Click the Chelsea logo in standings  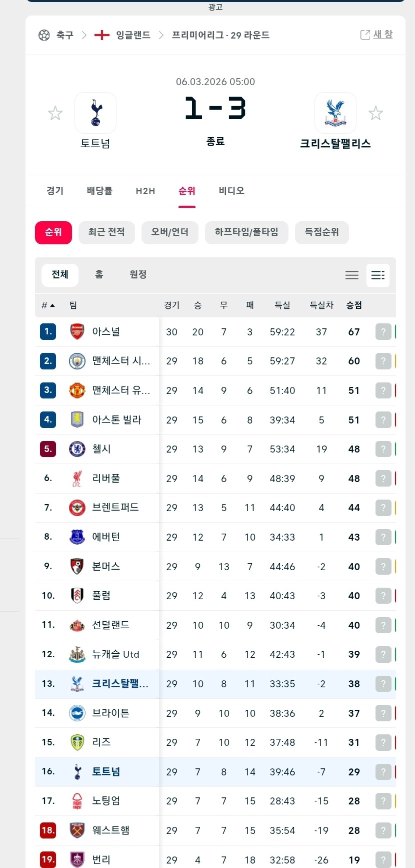[x=77, y=449]
